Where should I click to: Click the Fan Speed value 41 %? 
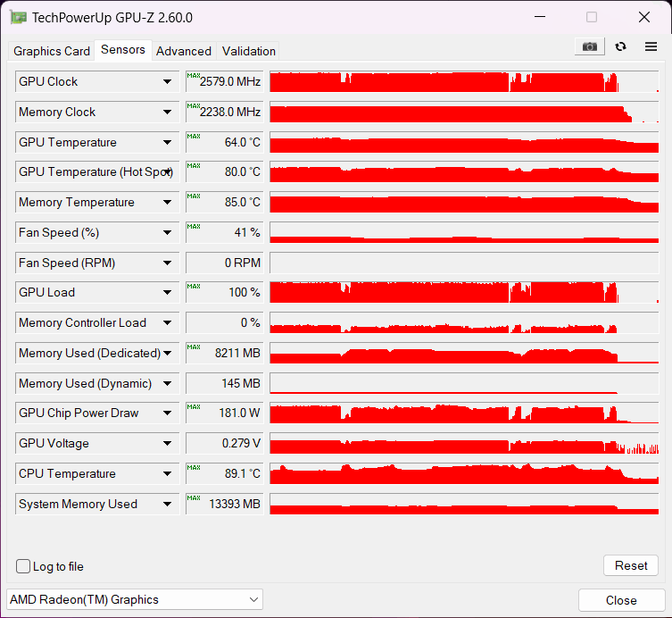point(225,232)
